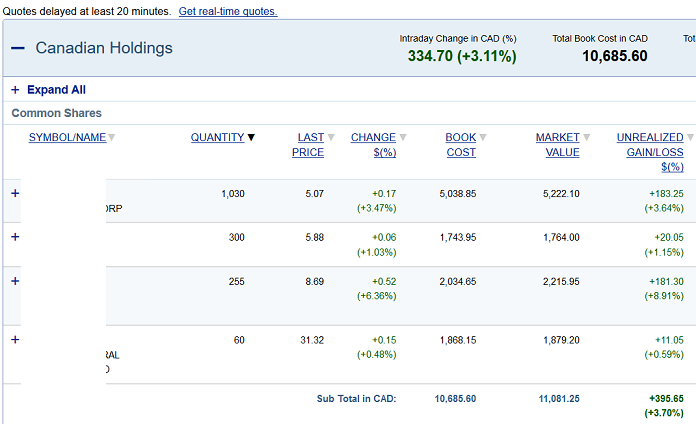Expand the holding row with quantity 60
The width and height of the screenshot is (696, 428).
14,340
